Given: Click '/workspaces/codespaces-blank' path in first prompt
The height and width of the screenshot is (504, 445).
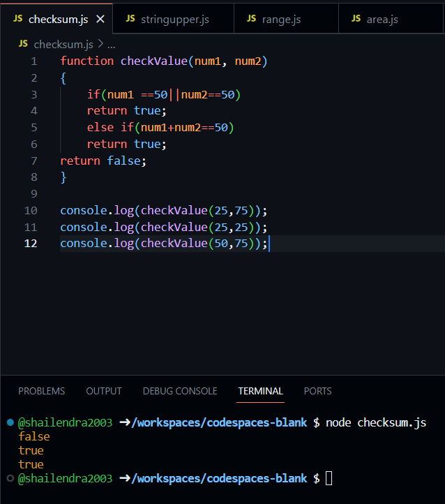Looking at the screenshot, I should coord(219,423).
